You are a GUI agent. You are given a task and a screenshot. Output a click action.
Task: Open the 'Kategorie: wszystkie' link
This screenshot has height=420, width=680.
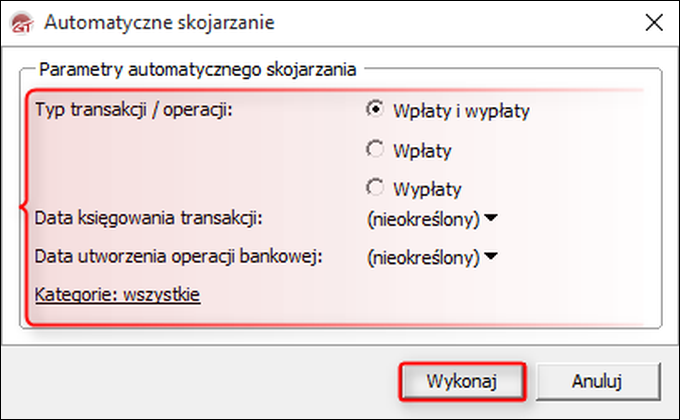[117, 295]
